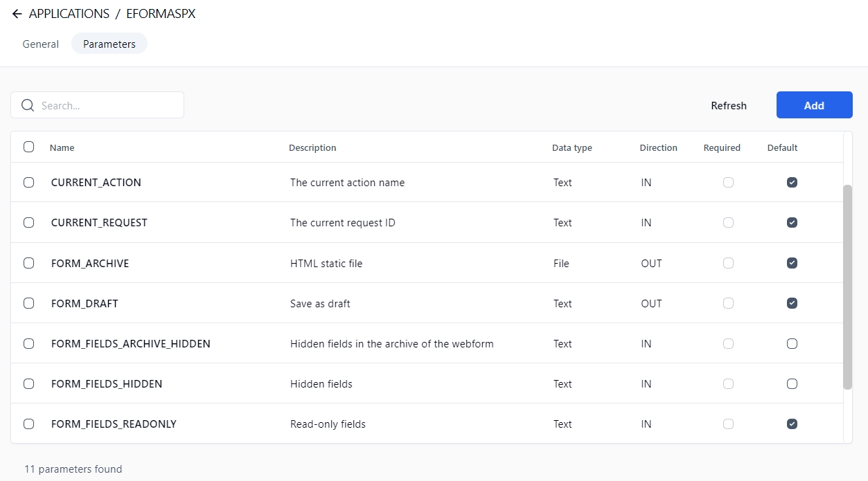Image resolution: width=868 pixels, height=481 pixels.
Task: Sort by the Name column header
Action: coord(62,147)
